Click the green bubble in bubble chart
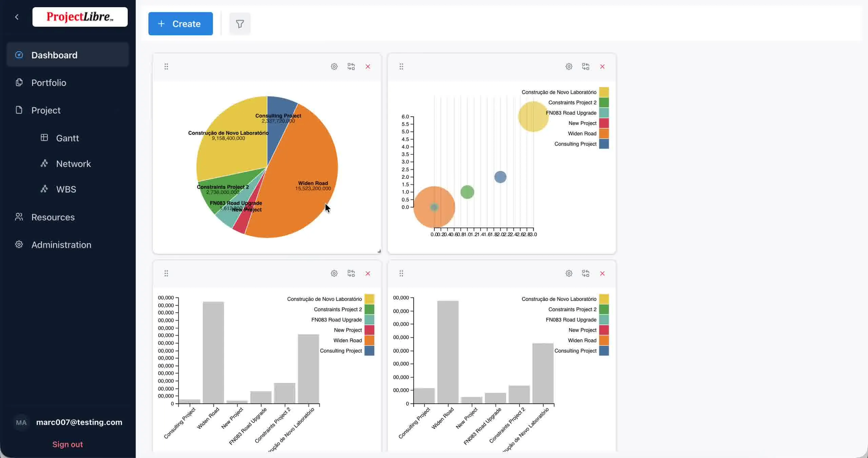The height and width of the screenshot is (458, 868). [467, 192]
